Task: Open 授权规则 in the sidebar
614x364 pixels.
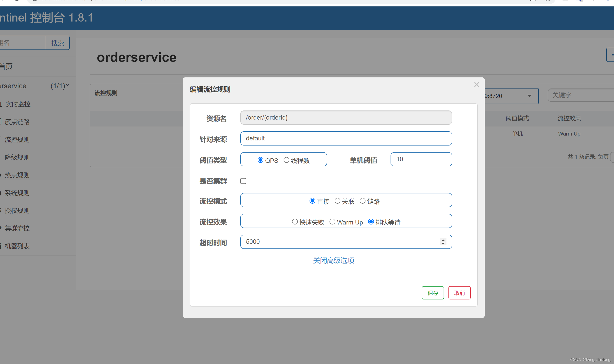Action: (x=38, y=211)
